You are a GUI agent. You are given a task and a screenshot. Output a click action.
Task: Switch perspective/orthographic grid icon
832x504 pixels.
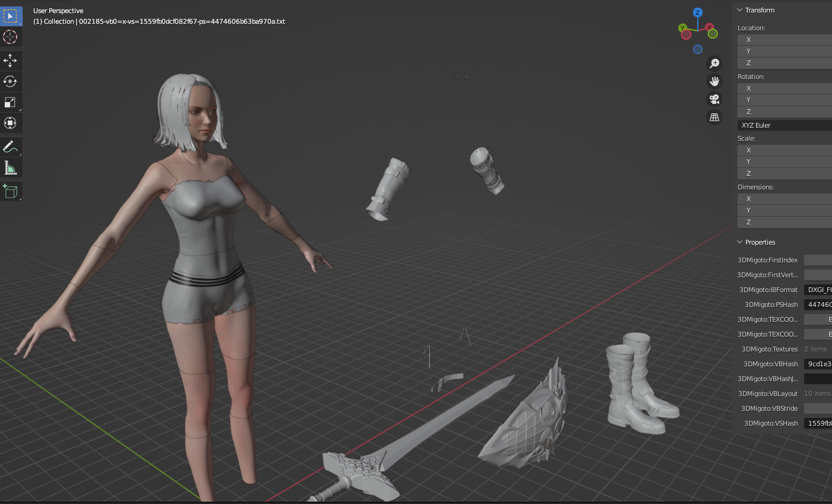714,117
